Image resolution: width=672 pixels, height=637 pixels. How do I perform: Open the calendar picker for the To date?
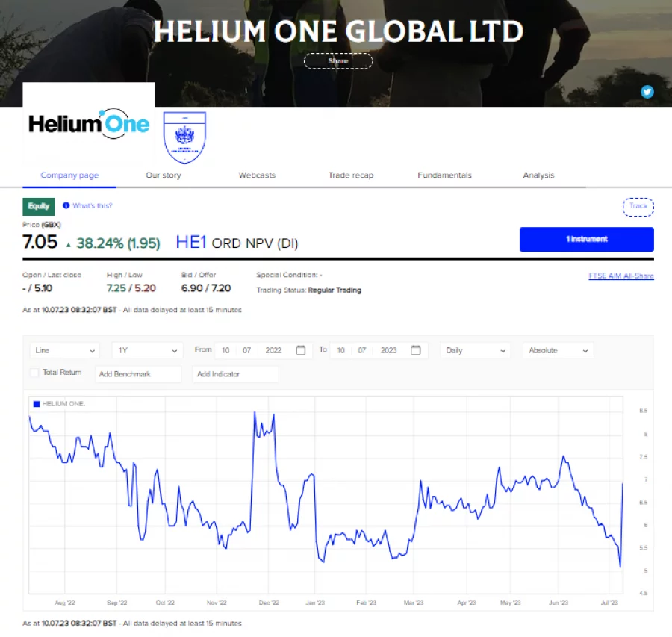pos(415,350)
